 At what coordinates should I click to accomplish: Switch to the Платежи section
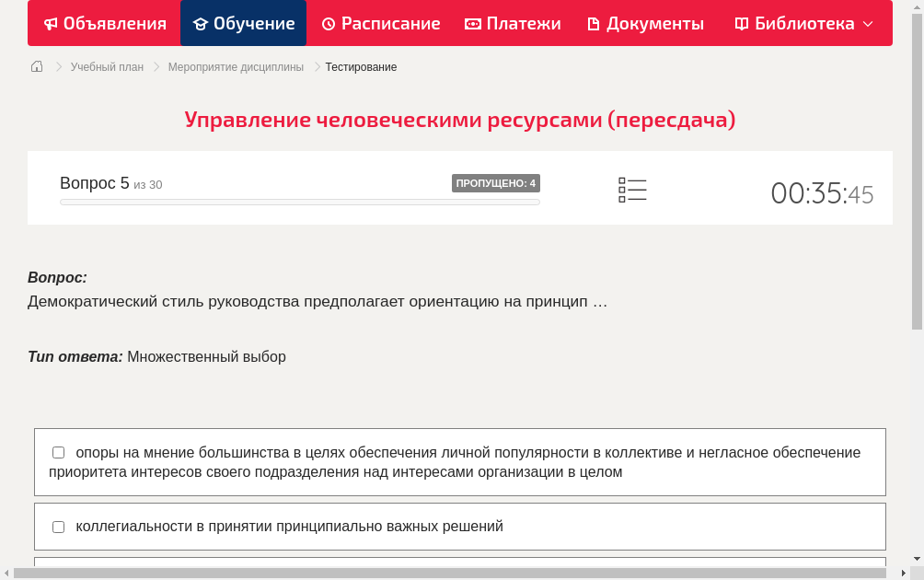512,23
